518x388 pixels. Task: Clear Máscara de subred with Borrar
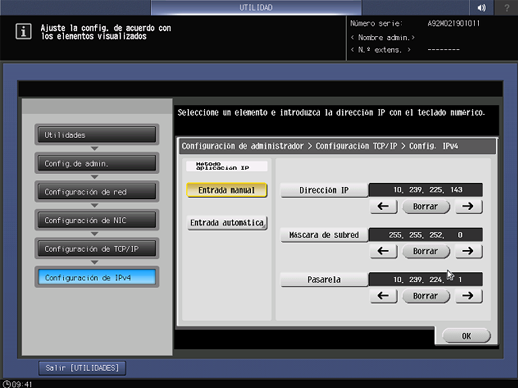pyautogui.click(x=426, y=251)
